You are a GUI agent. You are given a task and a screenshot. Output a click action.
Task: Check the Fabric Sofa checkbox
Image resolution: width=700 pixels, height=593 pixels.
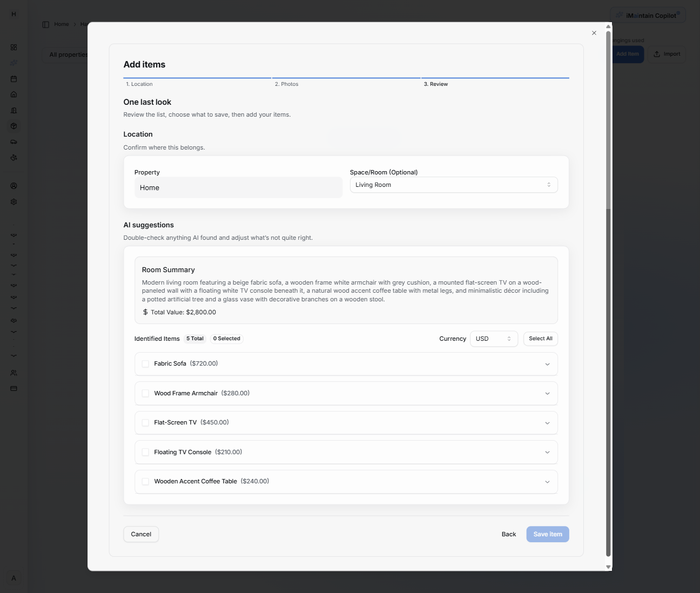click(x=145, y=363)
